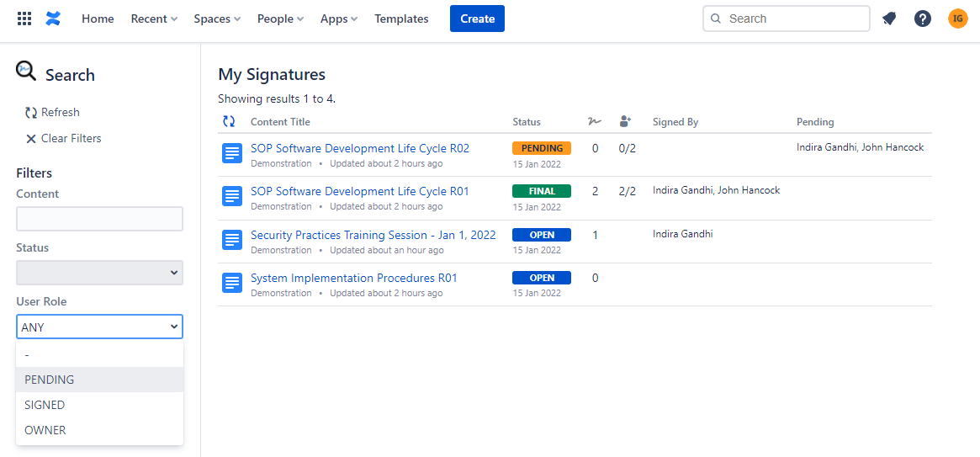Open the notifications bell icon
The width and height of the screenshot is (980, 457).
click(889, 19)
